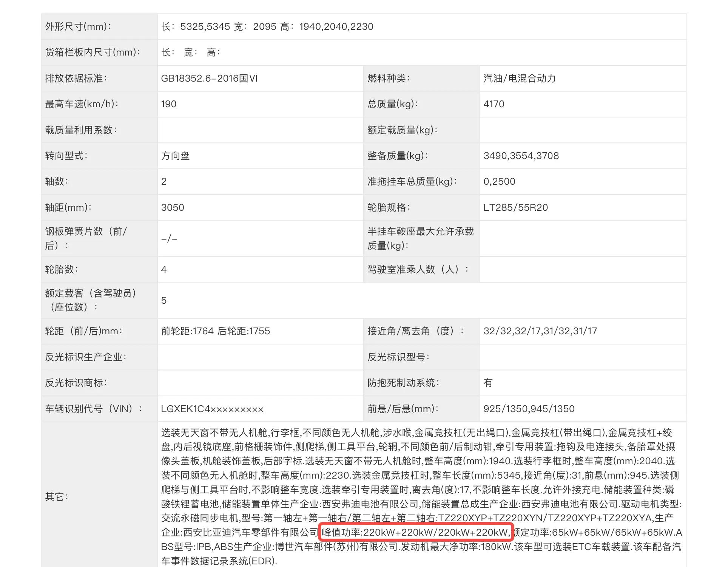Select wheelbase value 3050

pyautogui.click(x=173, y=207)
